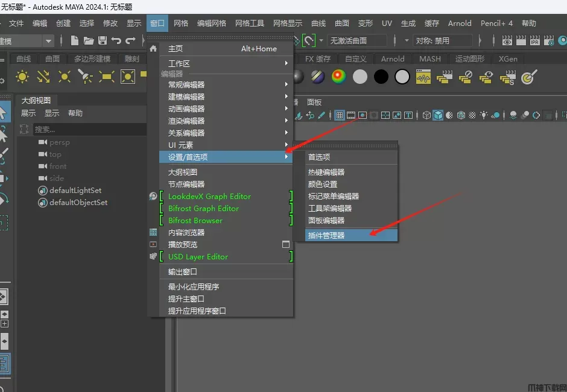Click the black material sphere swatch
The height and width of the screenshot is (392, 567).
pos(381,77)
